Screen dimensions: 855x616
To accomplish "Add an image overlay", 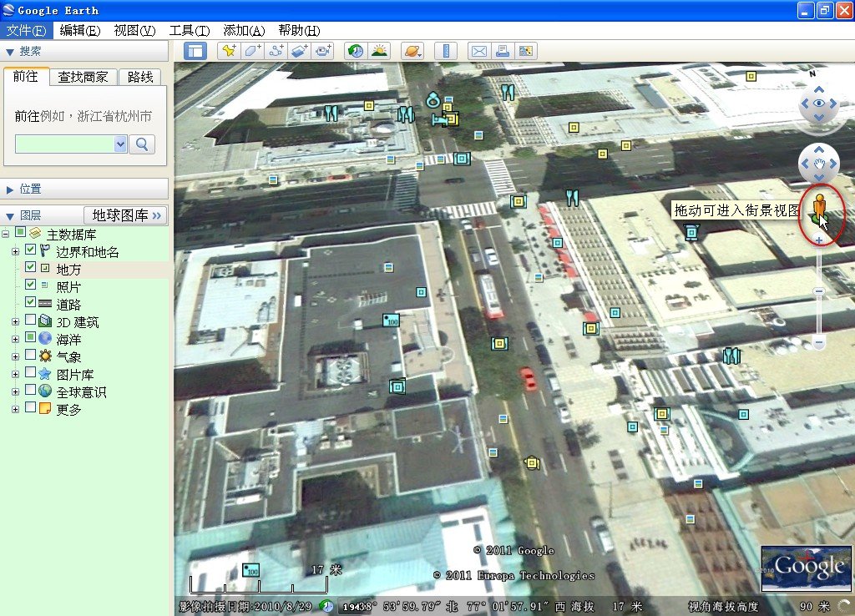I will tap(300, 51).
